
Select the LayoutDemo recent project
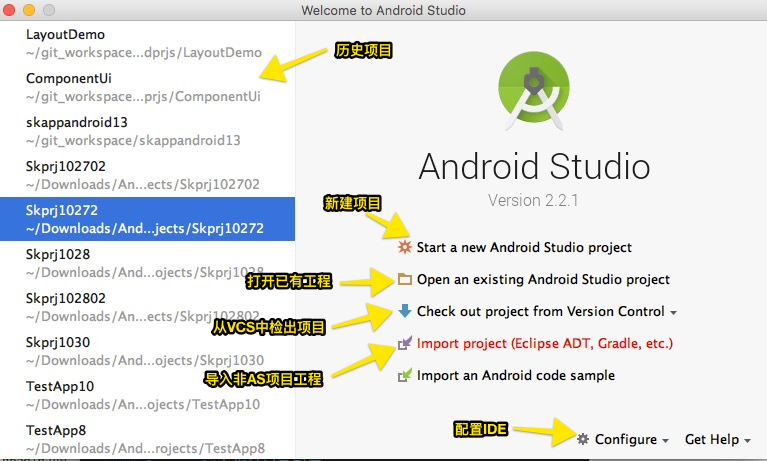tap(147, 43)
